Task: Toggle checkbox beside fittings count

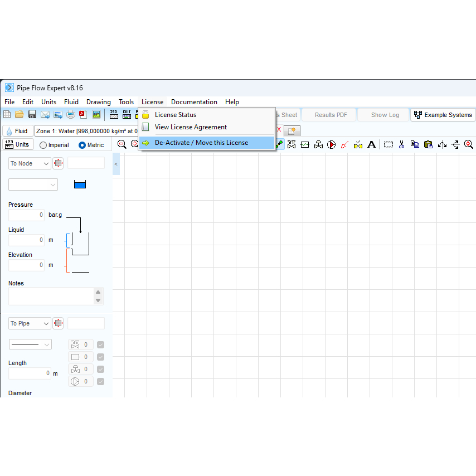Action: (x=100, y=344)
